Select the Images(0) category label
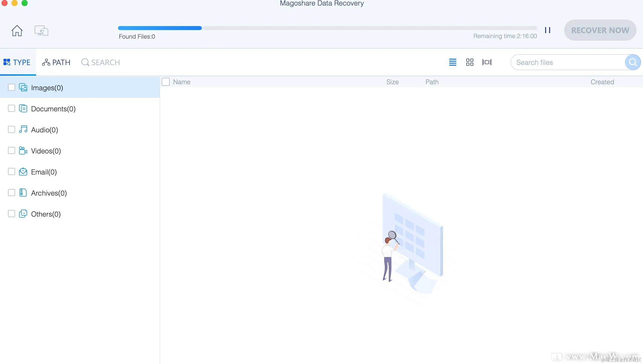 pyautogui.click(x=47, y=88)
